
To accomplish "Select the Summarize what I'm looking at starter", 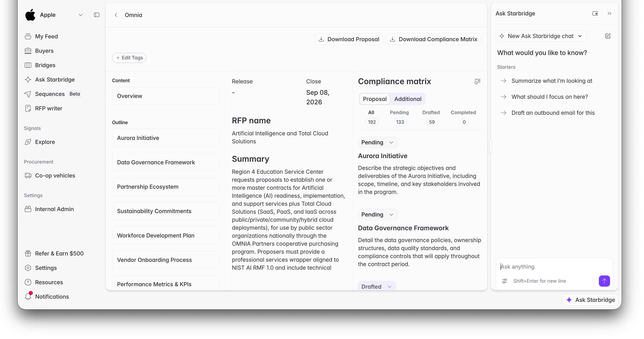I will coord(546,81).
